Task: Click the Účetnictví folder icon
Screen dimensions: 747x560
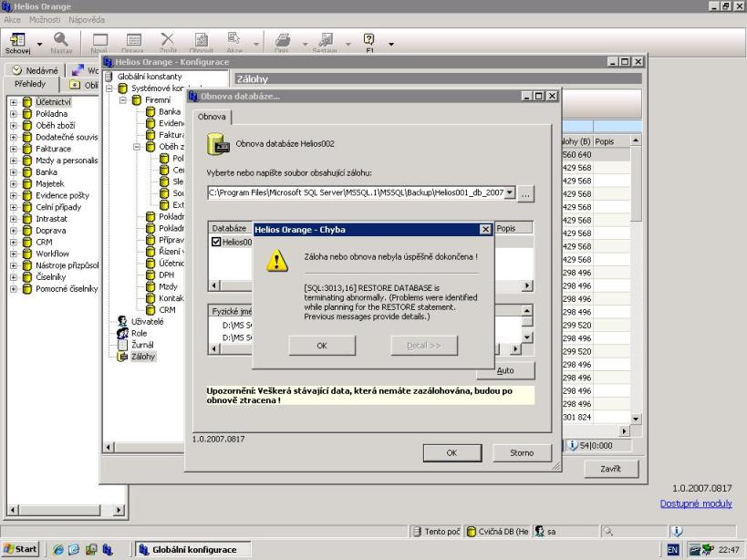Action: (26, 102)
